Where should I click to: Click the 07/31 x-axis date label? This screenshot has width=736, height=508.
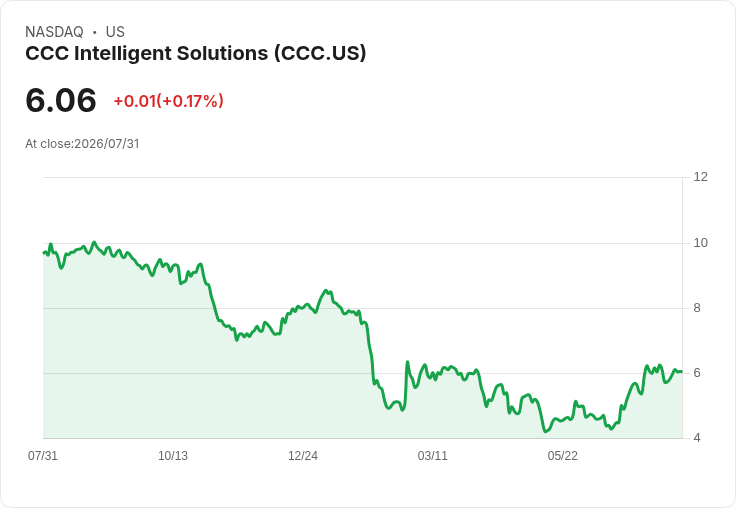[43, 455]
